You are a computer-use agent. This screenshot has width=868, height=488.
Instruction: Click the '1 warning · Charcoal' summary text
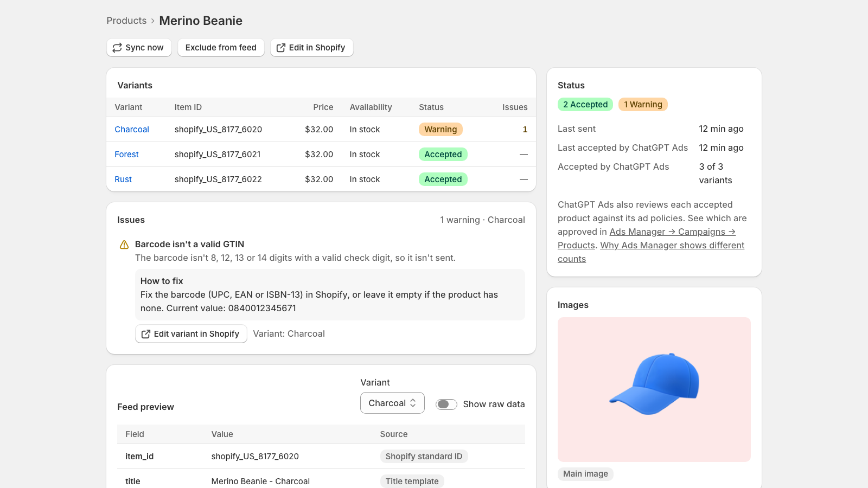(x=482, y=220)
